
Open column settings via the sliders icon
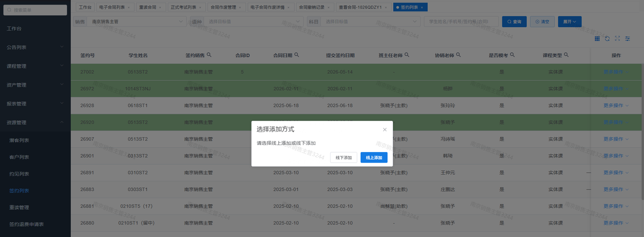[x=627, y=38]
